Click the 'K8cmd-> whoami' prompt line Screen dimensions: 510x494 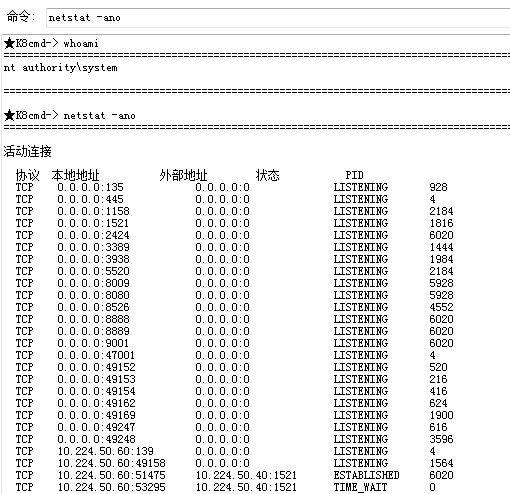click(51, 43)
